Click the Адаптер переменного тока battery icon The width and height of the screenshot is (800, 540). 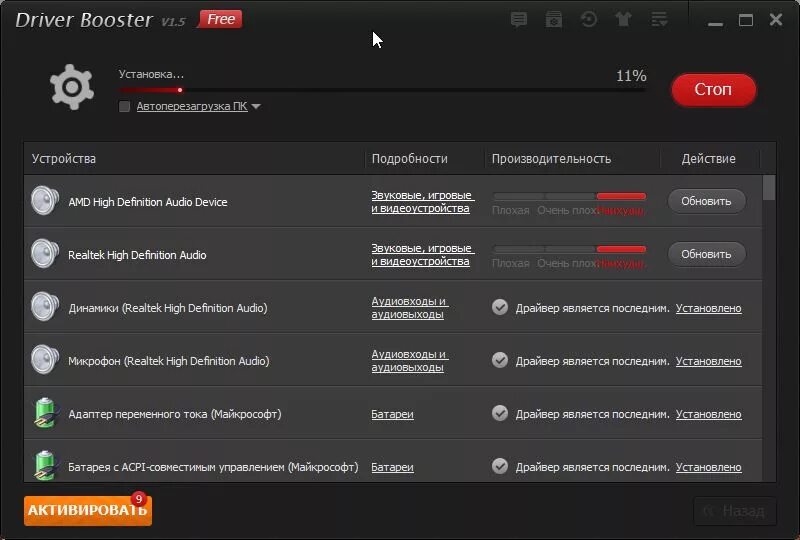point(46,413)
